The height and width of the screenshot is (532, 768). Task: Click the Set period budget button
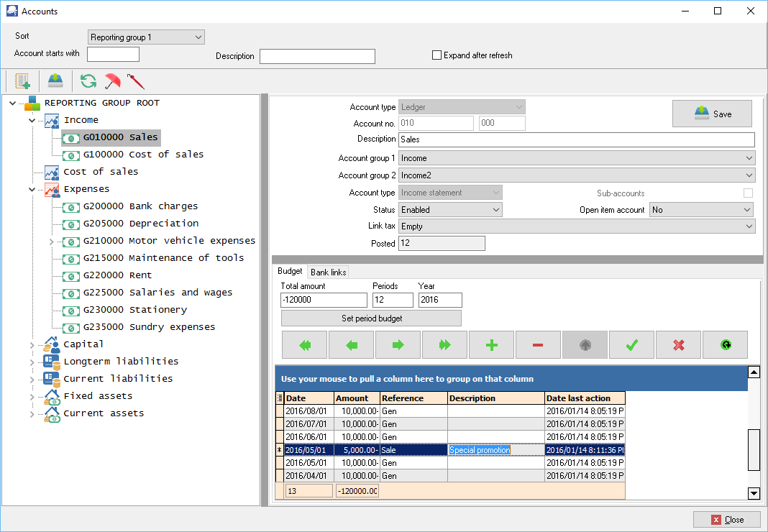[371, 318]
